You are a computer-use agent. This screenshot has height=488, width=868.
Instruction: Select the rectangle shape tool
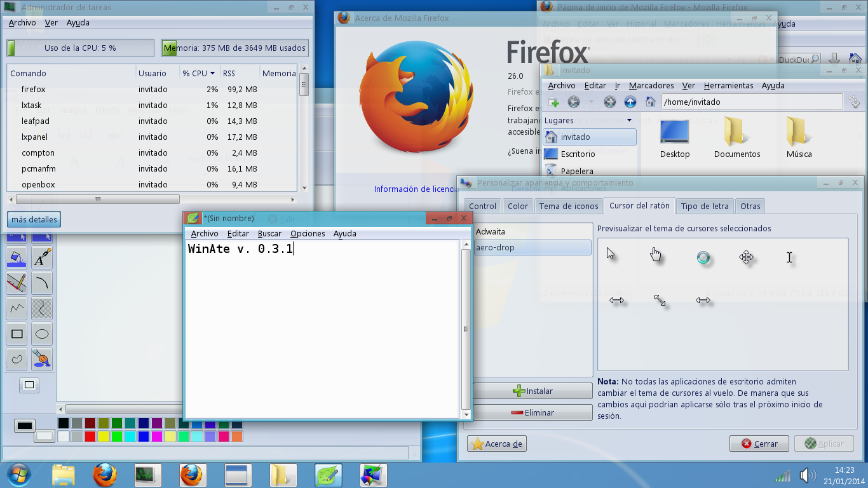(x=17, y=334)
